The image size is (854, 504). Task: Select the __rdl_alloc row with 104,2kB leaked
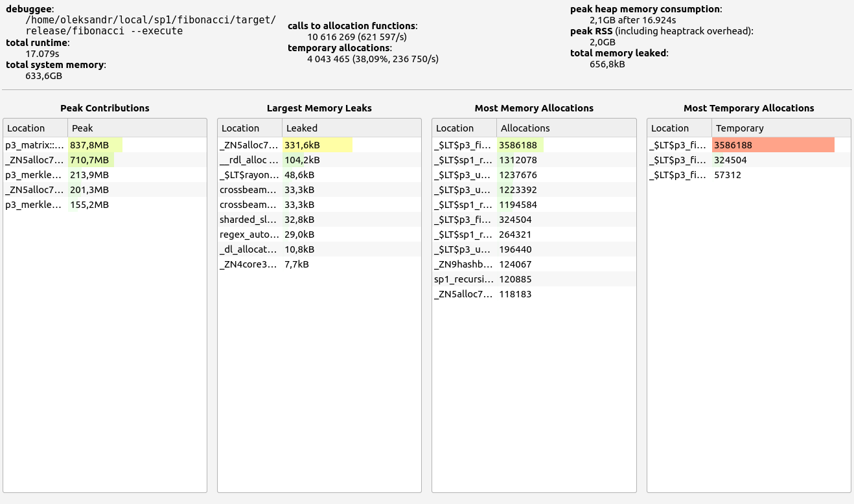(x=249, y=160)
